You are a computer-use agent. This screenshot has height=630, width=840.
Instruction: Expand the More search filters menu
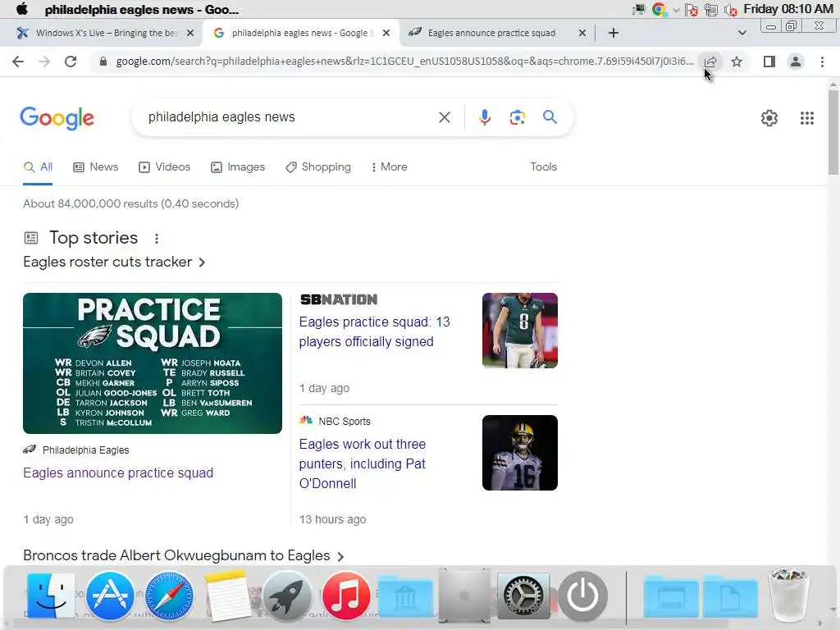tap(389, 167)
